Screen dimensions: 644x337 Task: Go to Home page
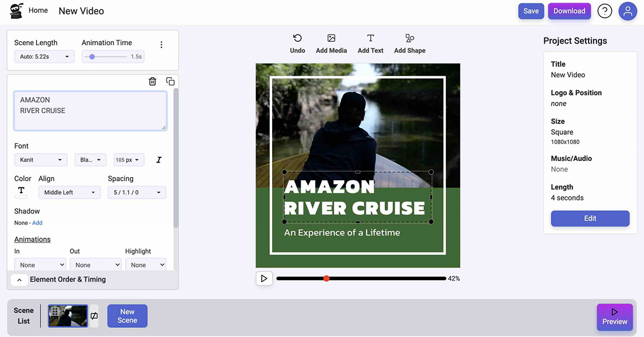pos(38,11)
